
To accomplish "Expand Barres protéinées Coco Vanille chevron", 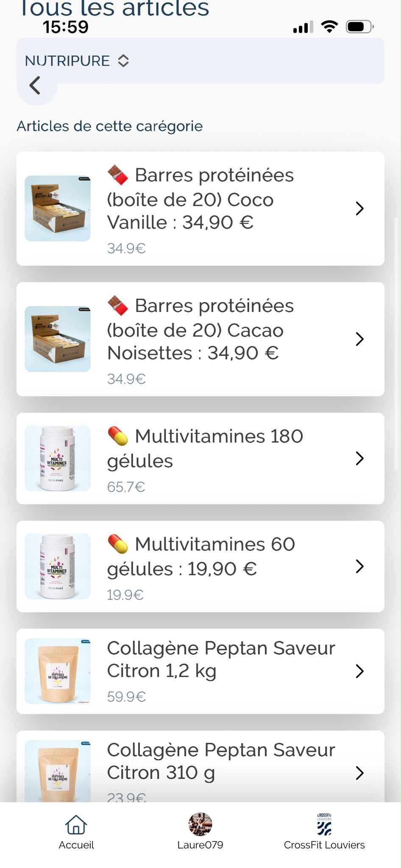I will pos(360,209).
